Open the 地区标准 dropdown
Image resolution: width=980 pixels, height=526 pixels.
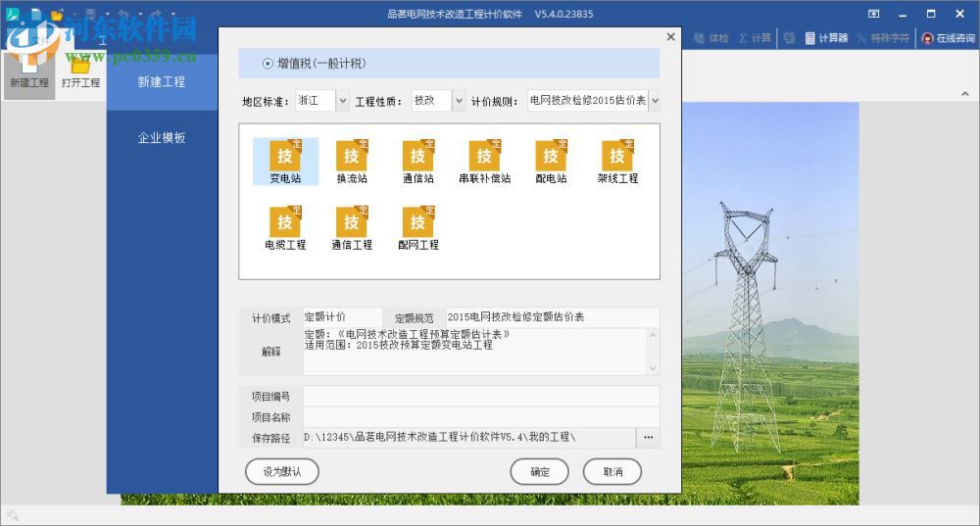coord(342,101)
